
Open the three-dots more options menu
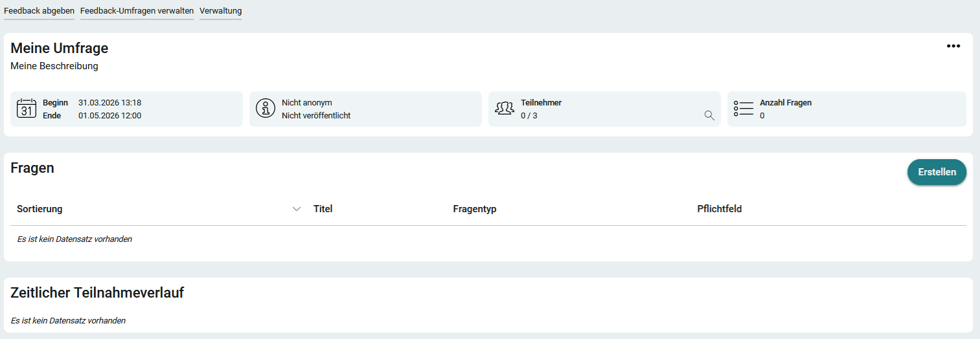click(953, 46)
